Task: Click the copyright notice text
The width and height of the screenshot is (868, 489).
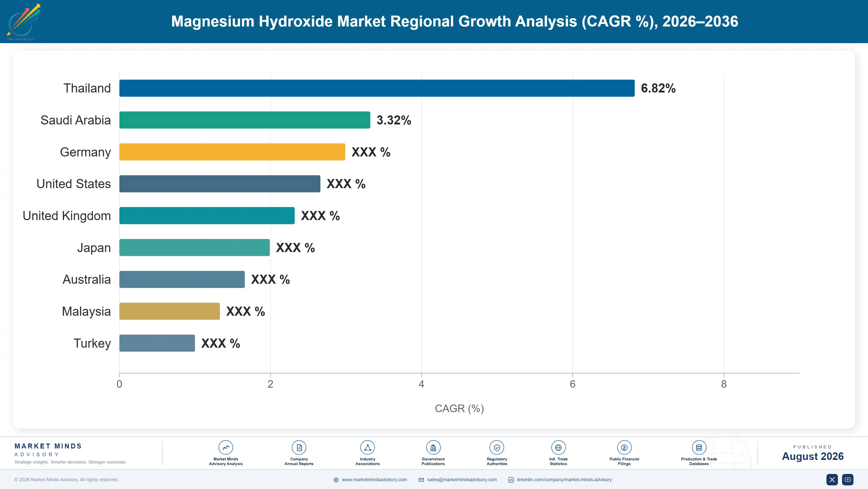Action: (66, 480)
